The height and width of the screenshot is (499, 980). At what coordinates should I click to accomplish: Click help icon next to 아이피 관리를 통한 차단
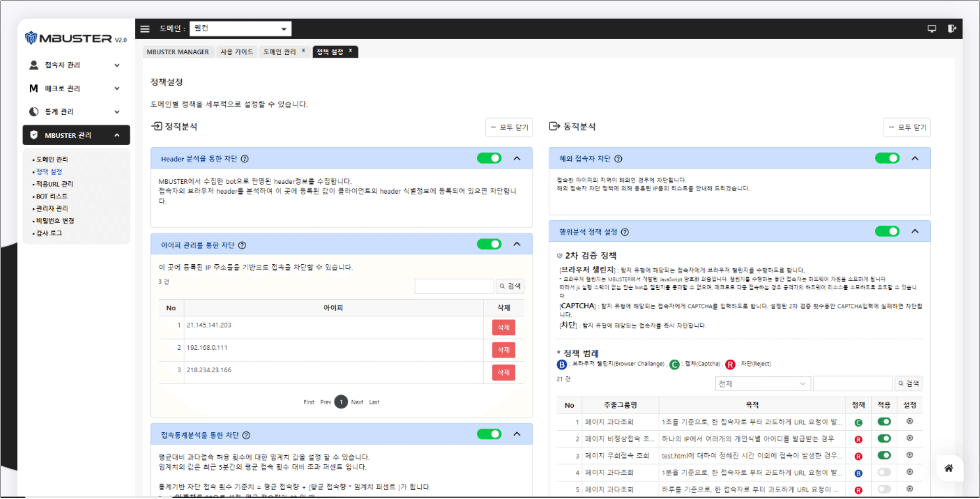(242, 245)
